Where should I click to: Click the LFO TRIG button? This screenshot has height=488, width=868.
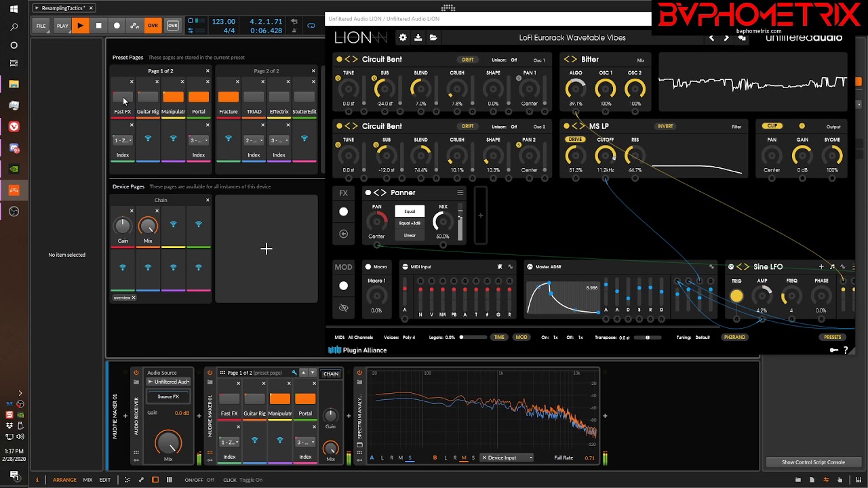point(736,296)
